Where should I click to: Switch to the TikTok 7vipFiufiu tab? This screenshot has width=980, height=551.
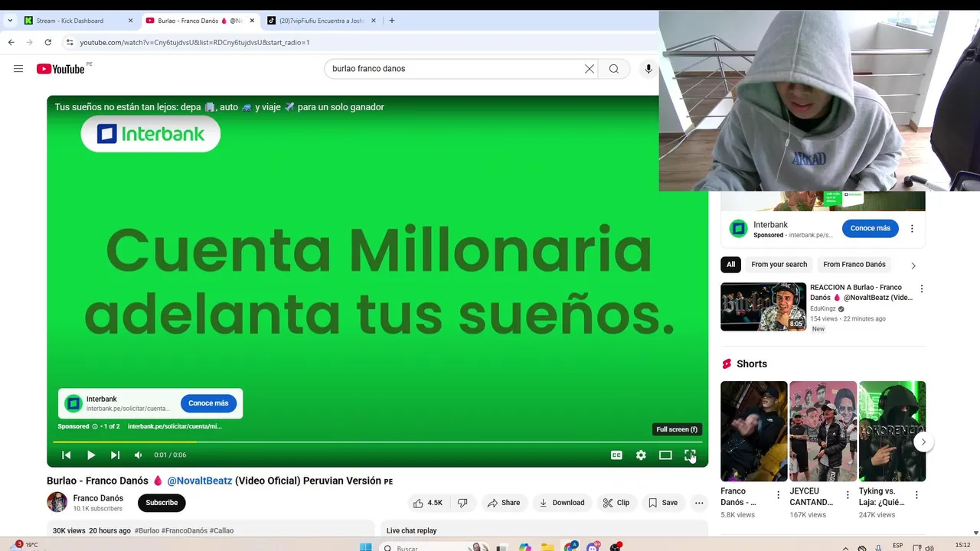coord(322,21)
